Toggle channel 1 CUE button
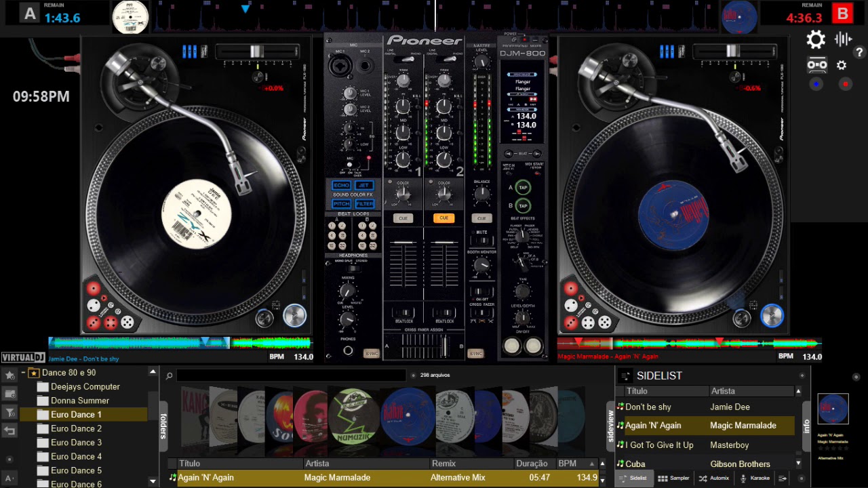Screen dimensions: 868x488 pos(403,218)
